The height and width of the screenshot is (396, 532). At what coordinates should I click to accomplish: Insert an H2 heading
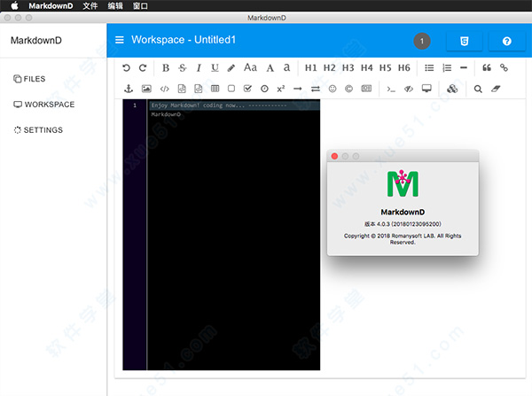330,68
